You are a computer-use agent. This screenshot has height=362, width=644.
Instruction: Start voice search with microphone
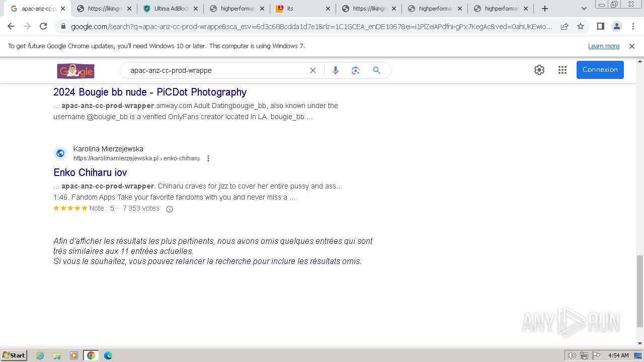pyautogui.click(x=336, y=70)
